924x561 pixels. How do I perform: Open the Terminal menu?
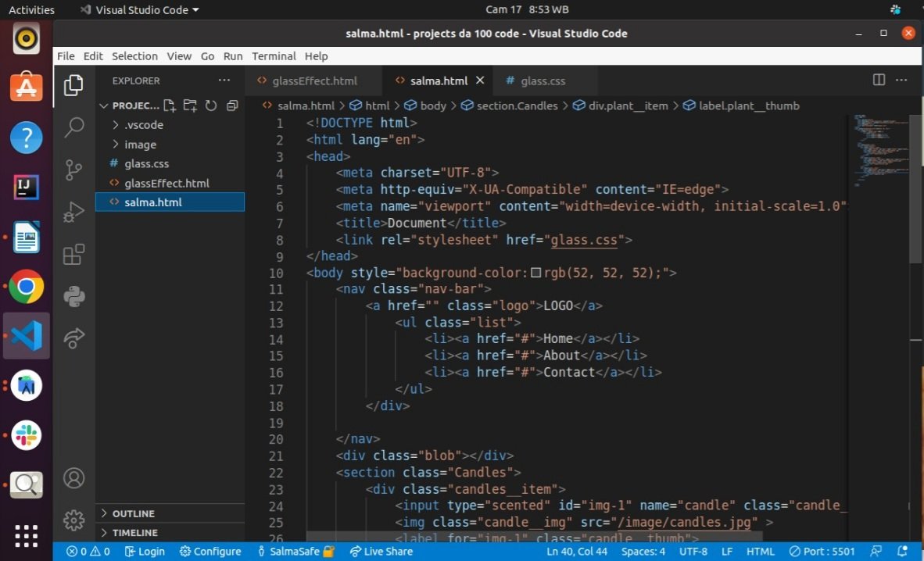274,56
